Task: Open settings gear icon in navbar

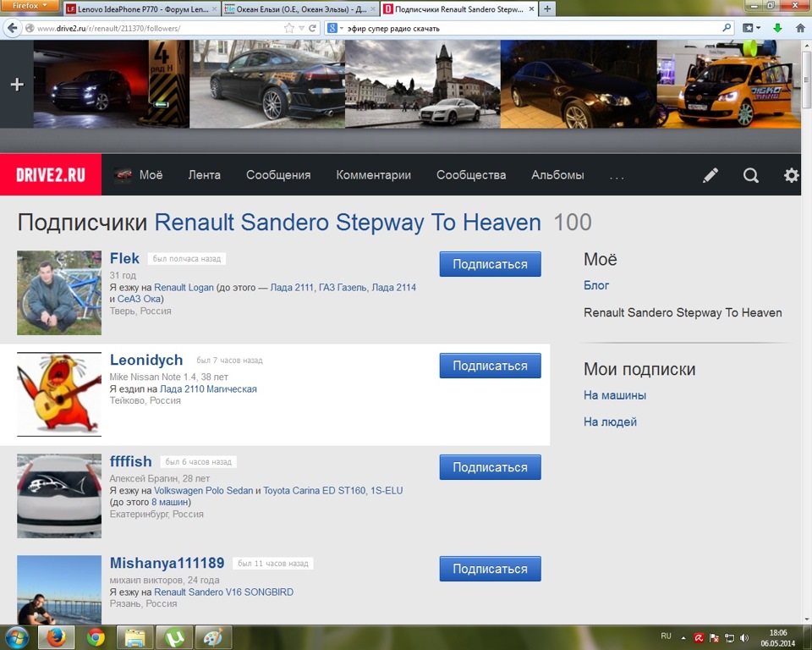Action: [x=791, y=175]
